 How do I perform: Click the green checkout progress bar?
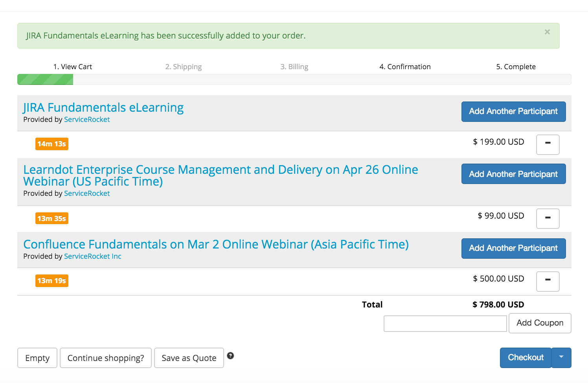[45, 79]
